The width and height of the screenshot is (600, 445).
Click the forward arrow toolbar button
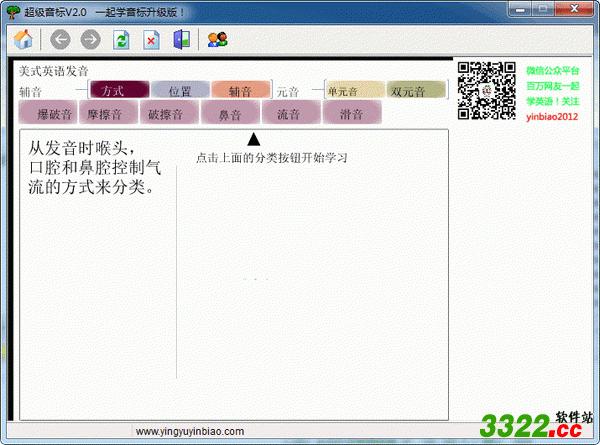[91, 39]
